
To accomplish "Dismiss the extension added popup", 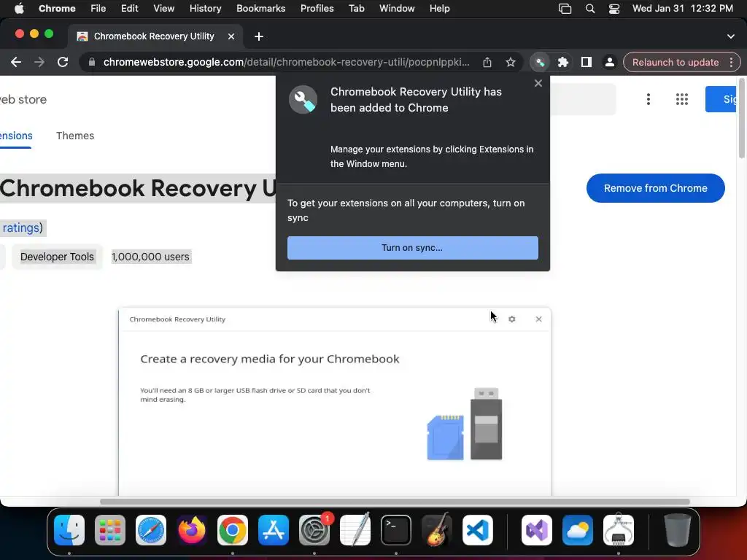I will tap(538, 83).
